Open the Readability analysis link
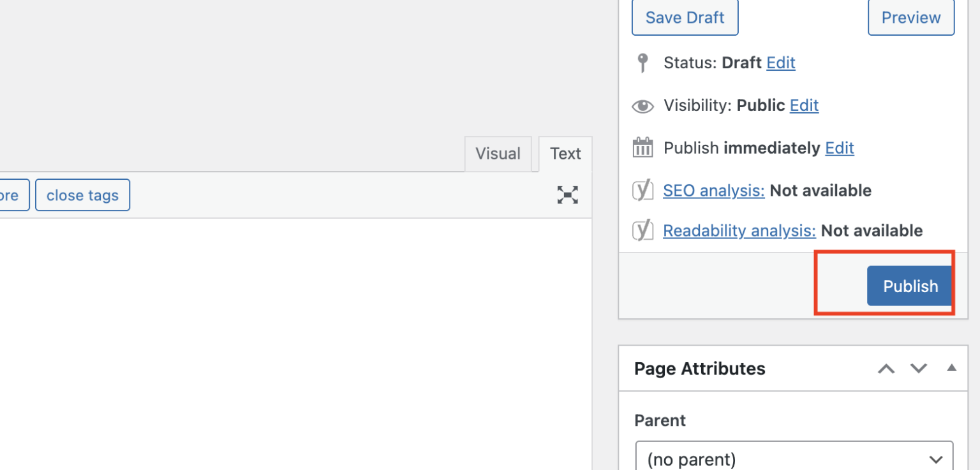The height and width of the screenshot is (470, 980). (739, 230)
